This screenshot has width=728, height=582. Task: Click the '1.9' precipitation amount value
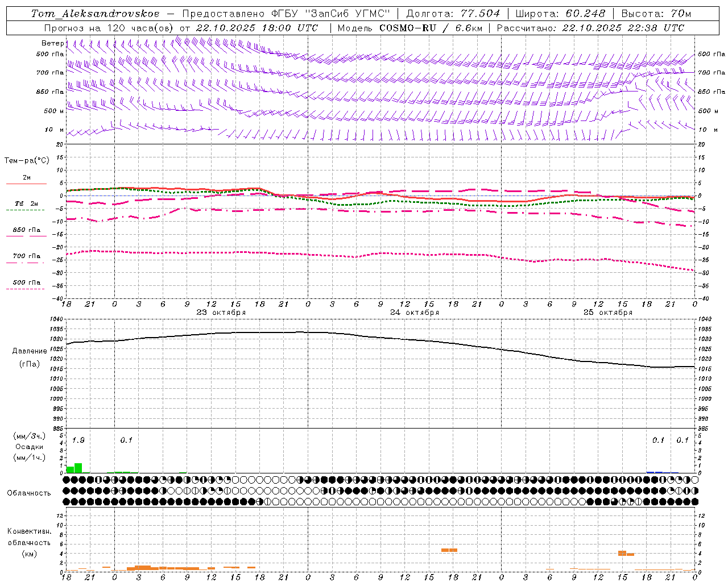pos(78,440)
